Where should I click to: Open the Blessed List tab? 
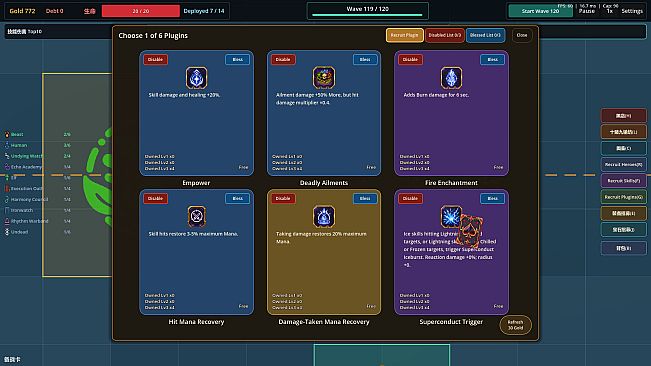[x=485, y=35]
